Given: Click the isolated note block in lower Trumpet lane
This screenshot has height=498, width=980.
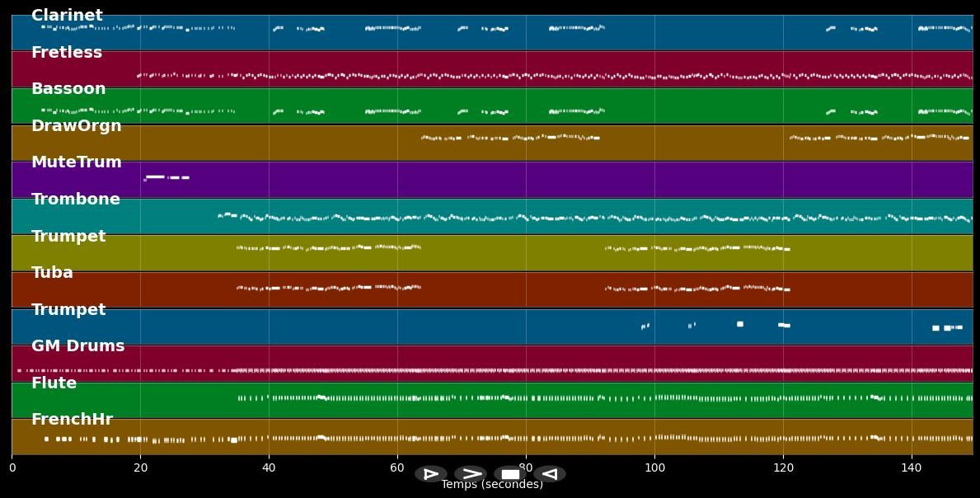Looking at the screenshot, I should click(739, 326).
